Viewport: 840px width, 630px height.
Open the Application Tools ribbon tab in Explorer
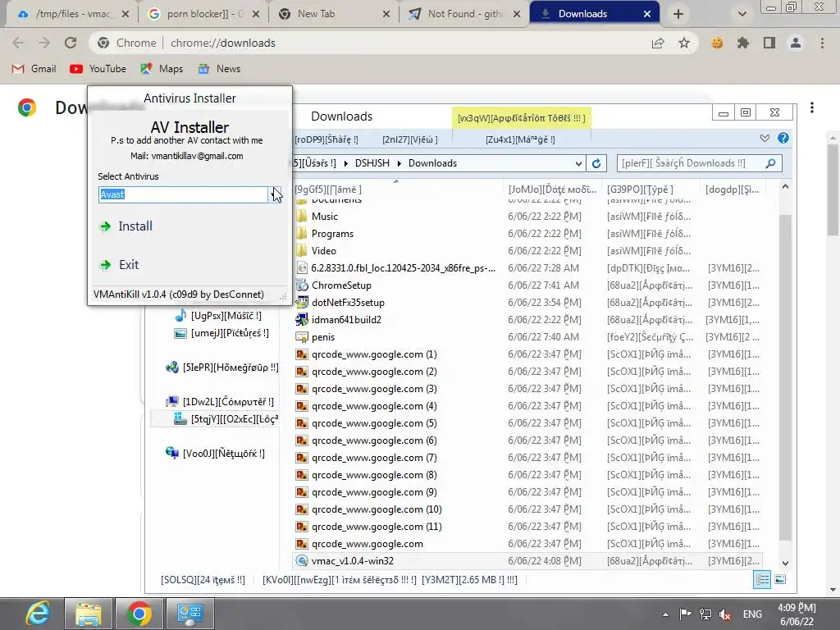[x=521, y=118]
